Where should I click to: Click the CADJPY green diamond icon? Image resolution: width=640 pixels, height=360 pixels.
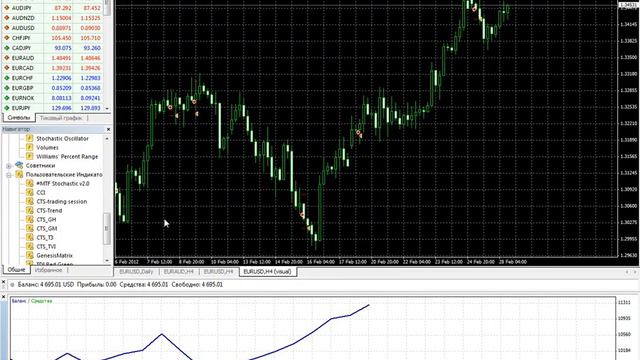click(x=7, y=48)
